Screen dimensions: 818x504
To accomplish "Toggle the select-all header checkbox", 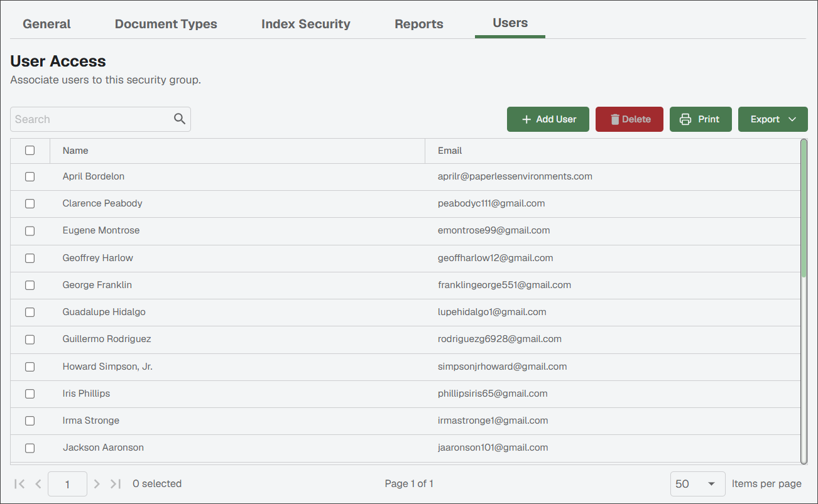I will pyautogui.click(x=30, y=151).
